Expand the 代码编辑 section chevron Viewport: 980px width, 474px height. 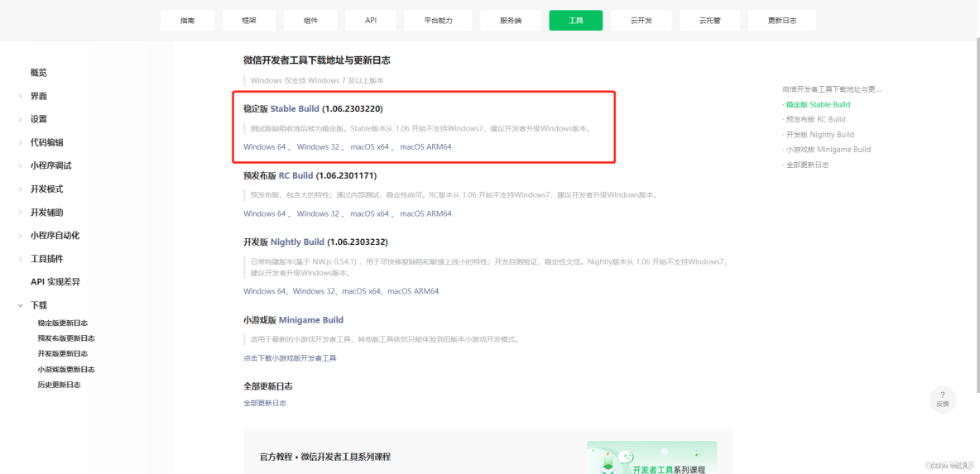tap(21, 142)
